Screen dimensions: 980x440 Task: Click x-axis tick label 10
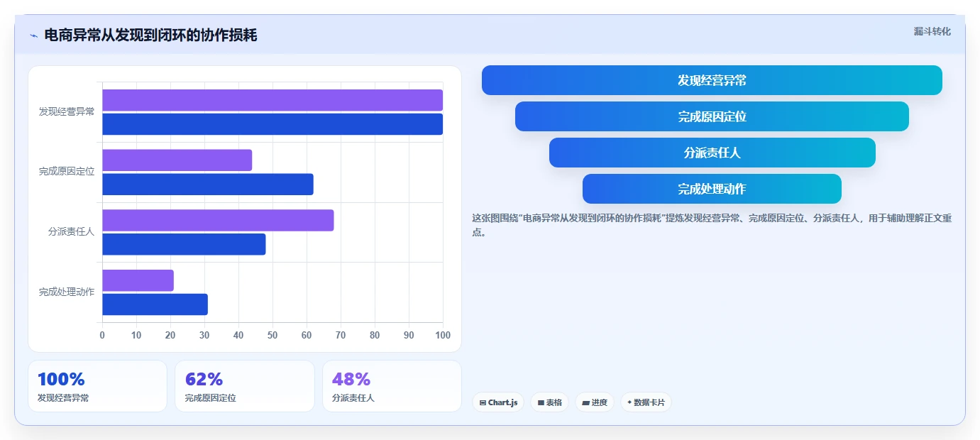pos(136,335)
